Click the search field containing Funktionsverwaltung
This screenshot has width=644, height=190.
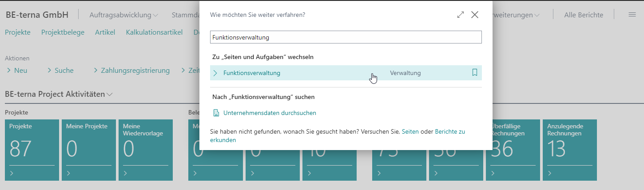tap(346, 37)
